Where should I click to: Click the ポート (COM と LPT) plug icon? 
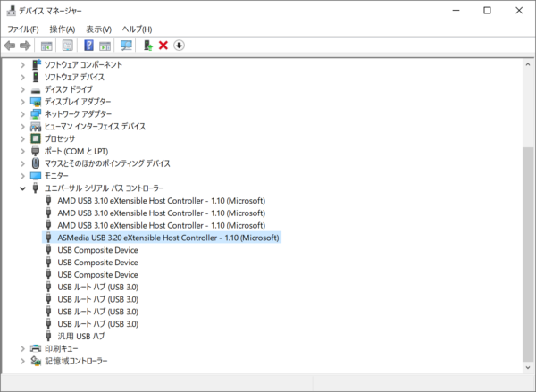35,151
